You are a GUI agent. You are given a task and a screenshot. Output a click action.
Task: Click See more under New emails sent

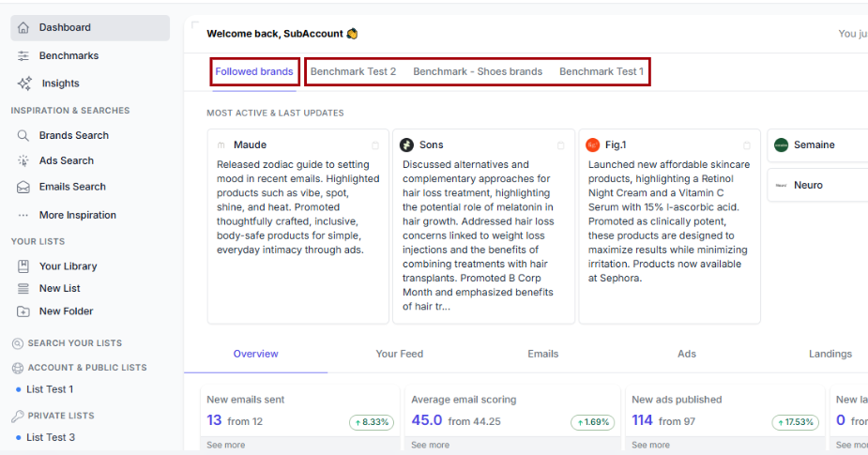[226, 445]
